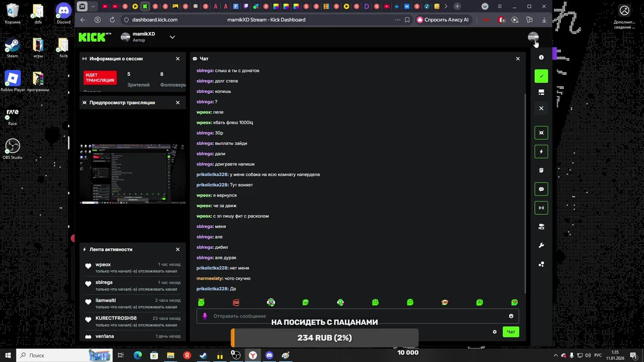
Task: Open the layout icon in right sidebar
Action: [541, 92]
